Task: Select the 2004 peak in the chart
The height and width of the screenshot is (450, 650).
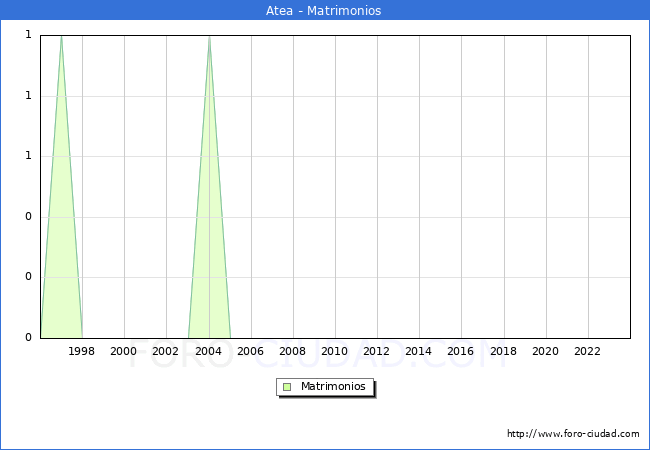Action: click(209, 37)
